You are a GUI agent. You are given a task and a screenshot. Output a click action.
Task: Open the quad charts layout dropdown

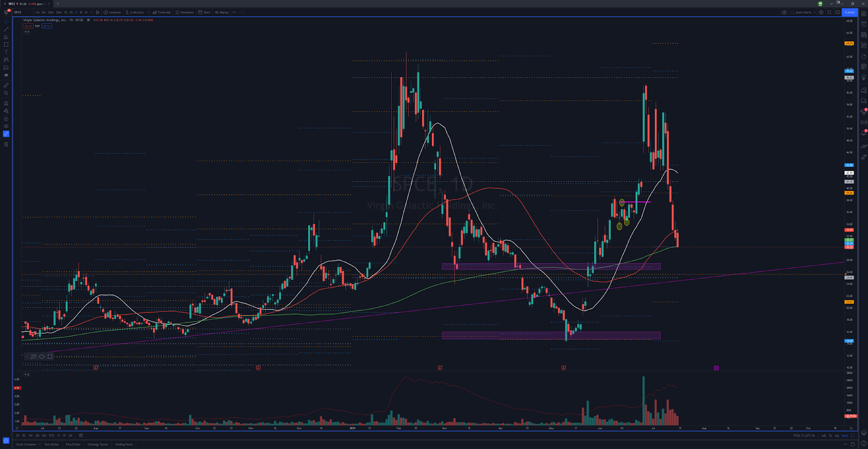[x=803, y=12]
